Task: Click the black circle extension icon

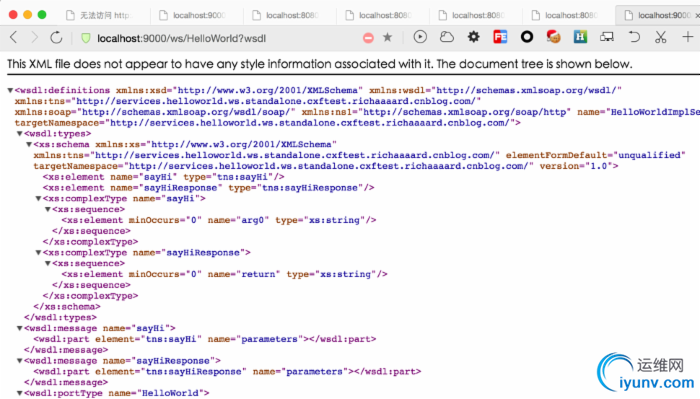Action: click(527, 37)
